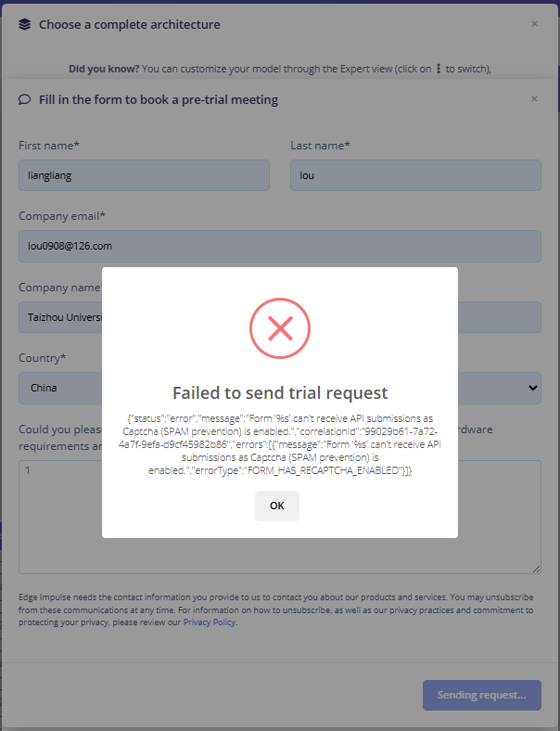This screenshot has height=731, width=560.
Task: Click the layers icon beside architecture title
Action: [x=25, y=25]
